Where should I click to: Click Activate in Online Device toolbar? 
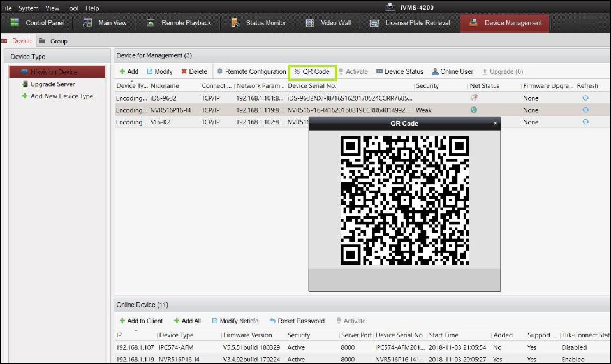(351, 321)
